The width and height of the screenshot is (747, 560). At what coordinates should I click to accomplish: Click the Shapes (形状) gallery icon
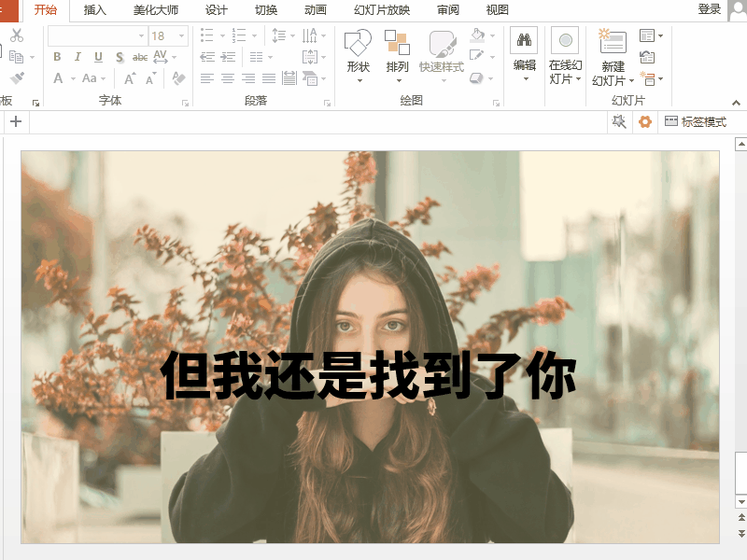(358, 43)
